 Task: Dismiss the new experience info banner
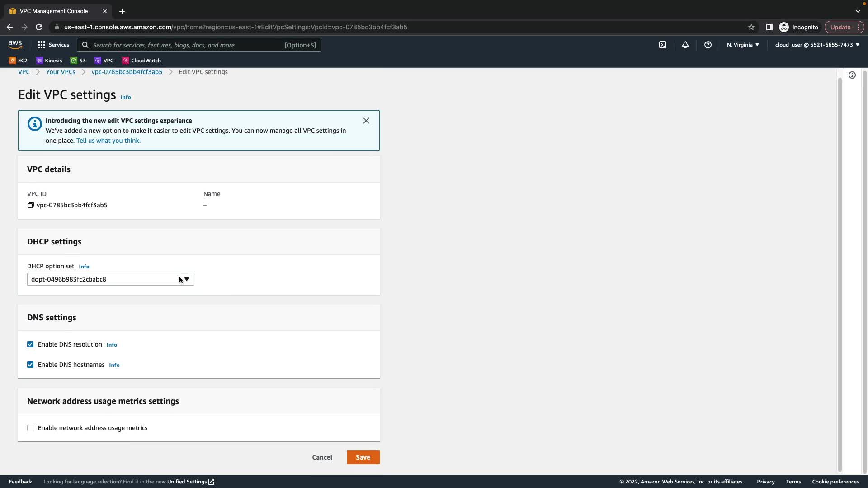366,121
